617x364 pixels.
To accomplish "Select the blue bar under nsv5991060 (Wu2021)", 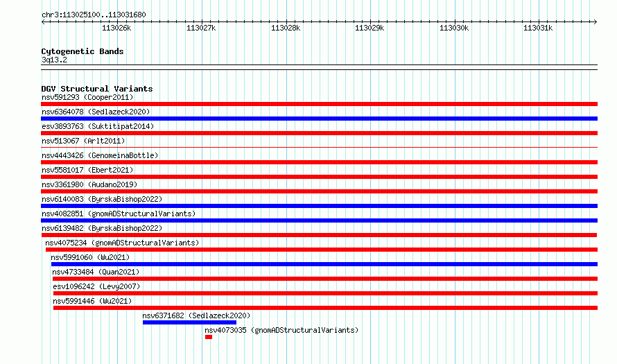I will pos(324,264).
